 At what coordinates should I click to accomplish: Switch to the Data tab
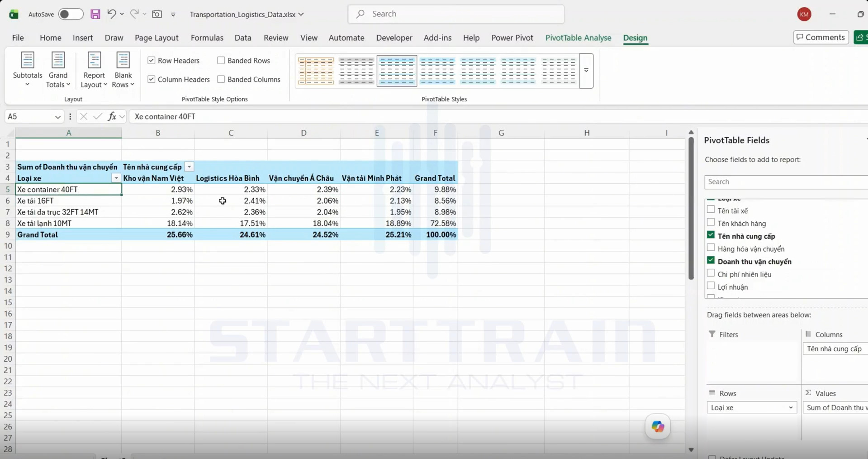(x=243, y=38)
